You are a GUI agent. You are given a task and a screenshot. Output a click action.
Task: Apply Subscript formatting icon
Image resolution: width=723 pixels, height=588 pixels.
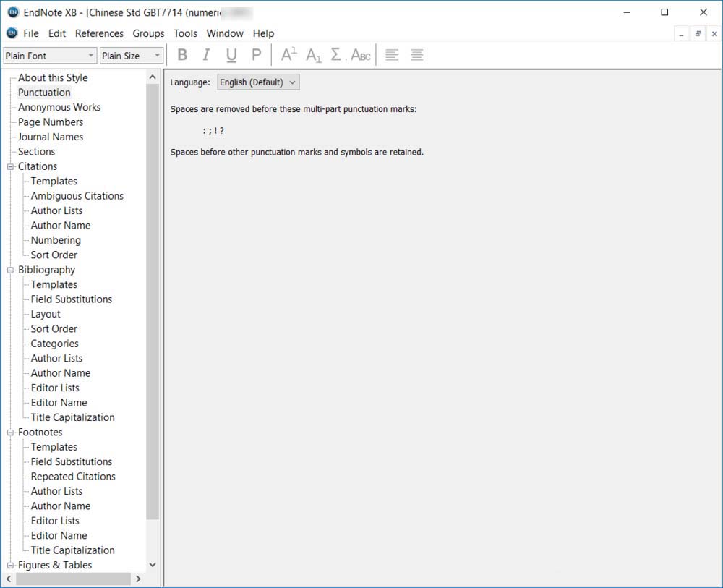click(313, 55)
